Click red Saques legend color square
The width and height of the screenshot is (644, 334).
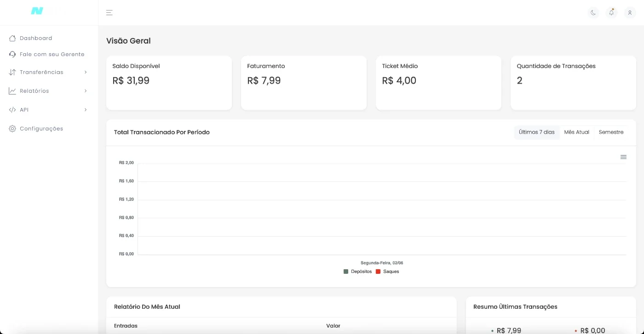[x=378, y=272]
